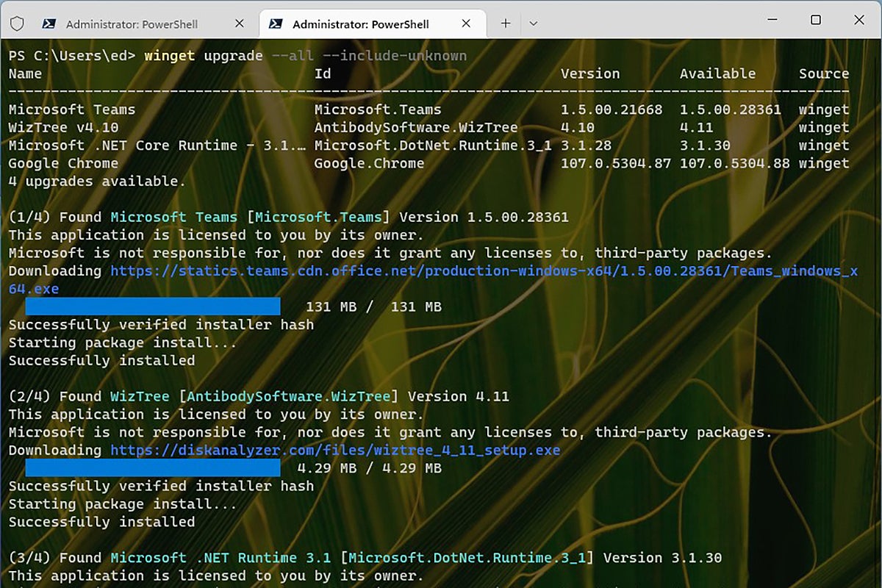Screen dimensions: 882x588
Task: Click the 'Source' column header
Action: 824,73
